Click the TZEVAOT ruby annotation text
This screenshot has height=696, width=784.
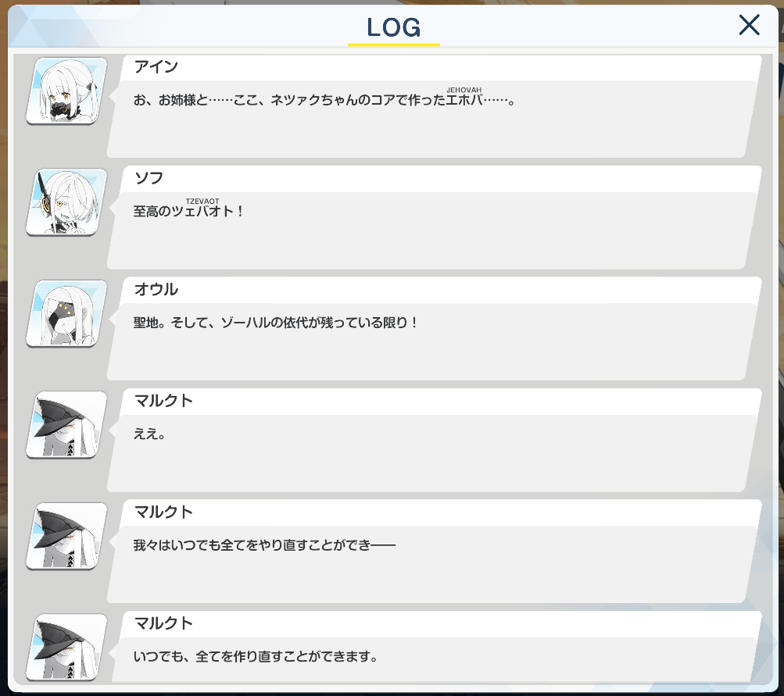click(202, 201)
